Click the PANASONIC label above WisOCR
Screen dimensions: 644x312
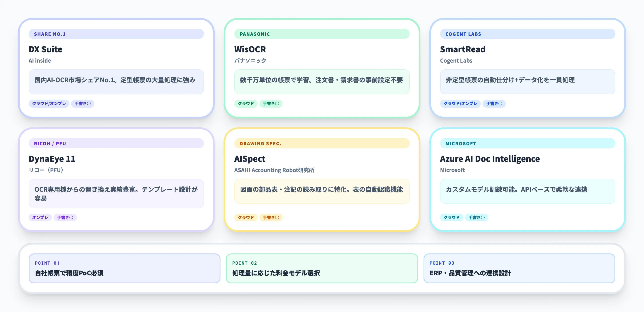[254, 34]
